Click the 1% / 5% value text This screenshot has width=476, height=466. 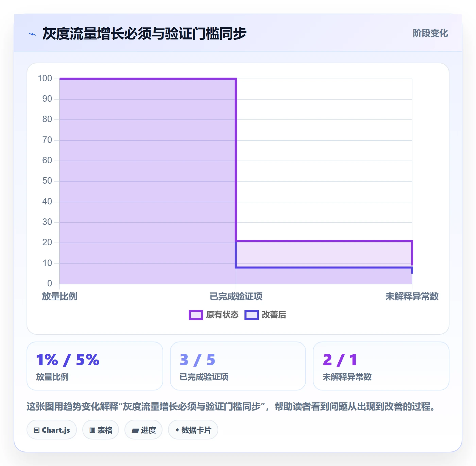pyautogui.click(x=68, y=360)
